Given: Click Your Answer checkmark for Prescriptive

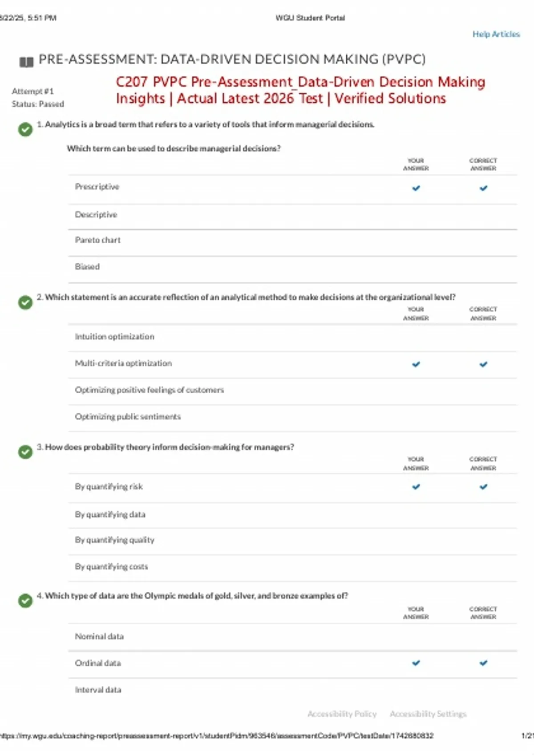Looking at the screenshot, I should 416,188.
